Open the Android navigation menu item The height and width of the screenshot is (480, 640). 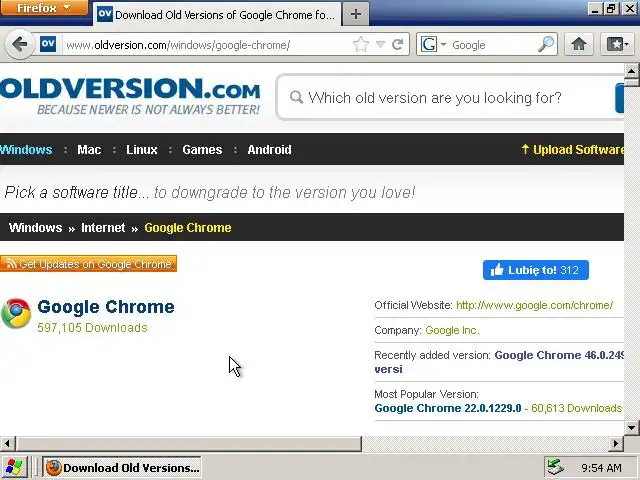pyautogui.click(x=269, y=149)
